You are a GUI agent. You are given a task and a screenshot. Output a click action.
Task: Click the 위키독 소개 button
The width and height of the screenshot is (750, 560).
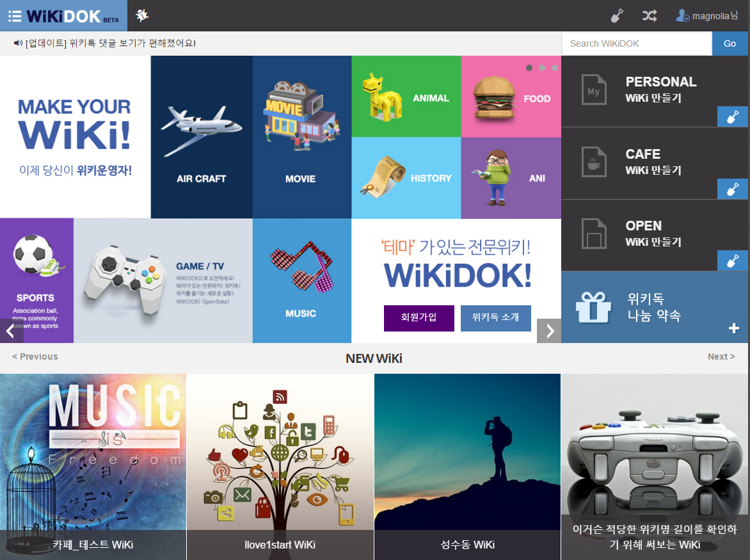pyautogui.click(x=495, y=318)
